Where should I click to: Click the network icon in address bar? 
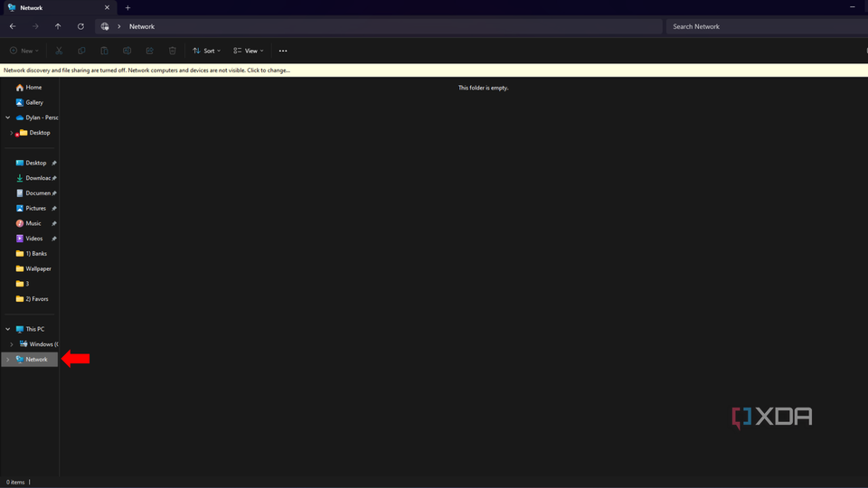click(x=105, y=26)
